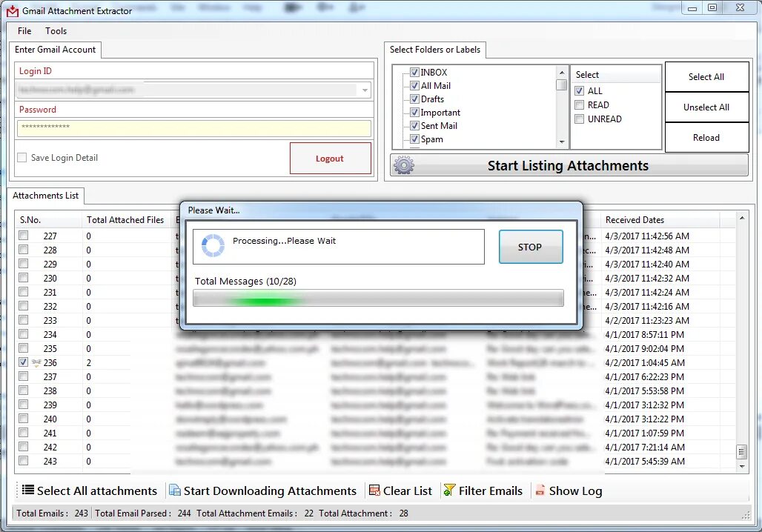Screen dimensions: 762x532
Task: Click attachments list scroll down arrow
Action: tap(741, 466)
